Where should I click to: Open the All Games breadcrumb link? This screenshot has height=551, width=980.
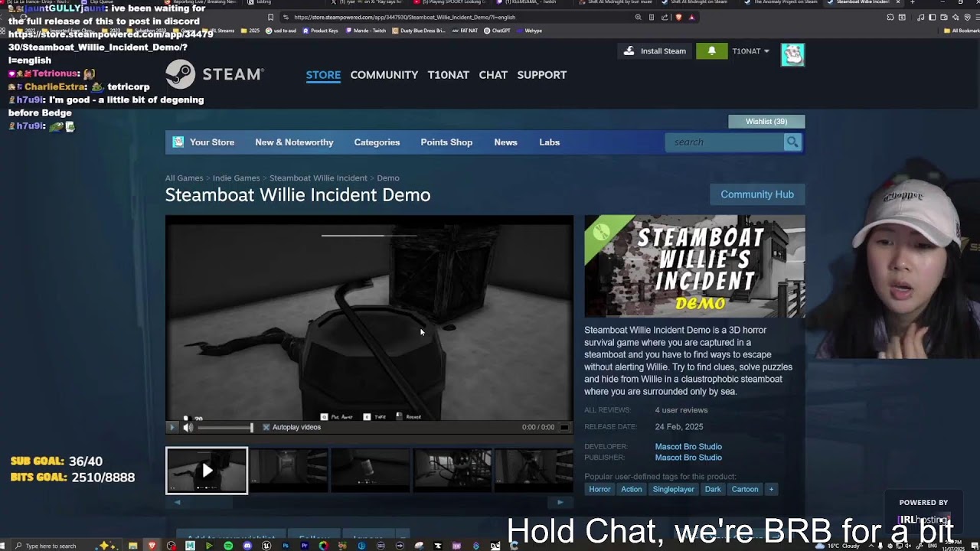click(185, 178)
